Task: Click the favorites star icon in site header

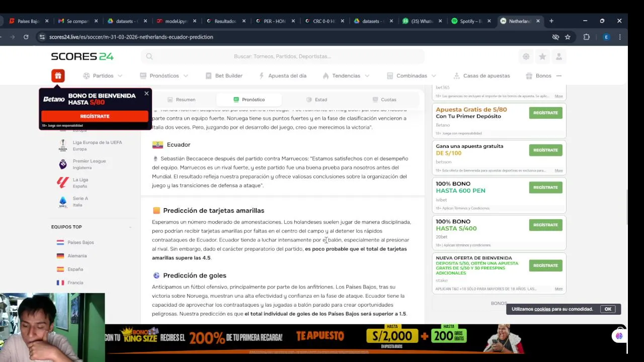Action: coord(542,57)
